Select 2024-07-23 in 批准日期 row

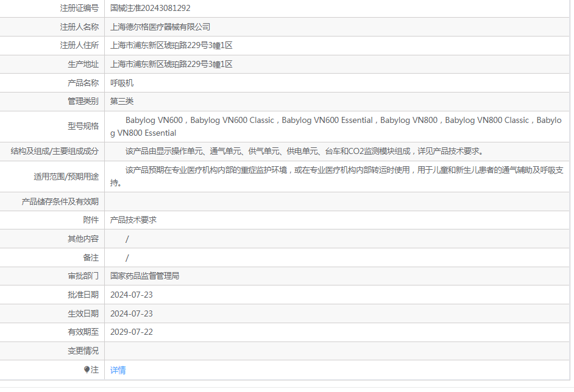click(x=132, y=295)
